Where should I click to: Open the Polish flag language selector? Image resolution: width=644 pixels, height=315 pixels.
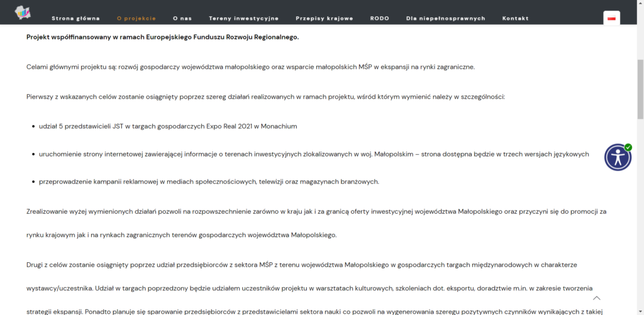[611, 18]
